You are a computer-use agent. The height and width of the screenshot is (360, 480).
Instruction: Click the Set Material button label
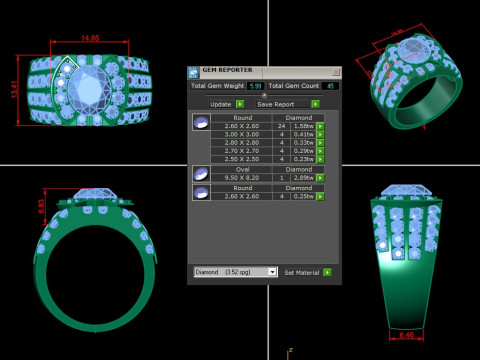click(x=302, y=273)
